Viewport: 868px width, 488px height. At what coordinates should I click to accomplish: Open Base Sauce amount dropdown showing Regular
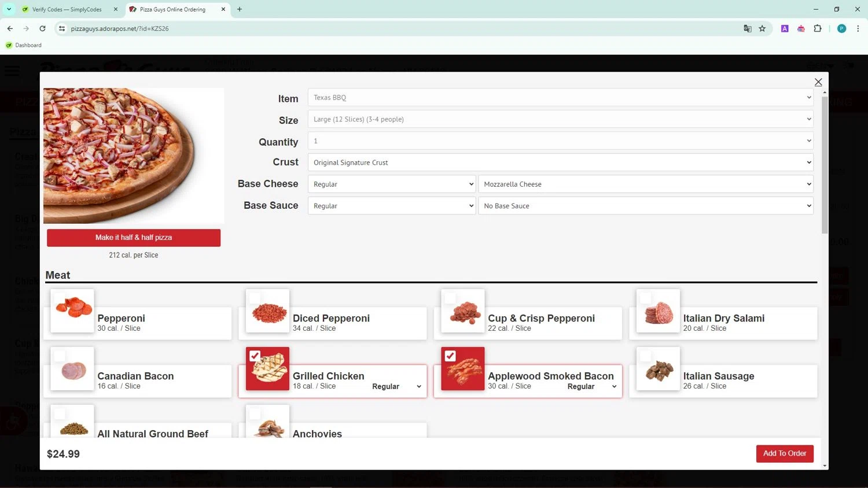(x=392, y=206)
